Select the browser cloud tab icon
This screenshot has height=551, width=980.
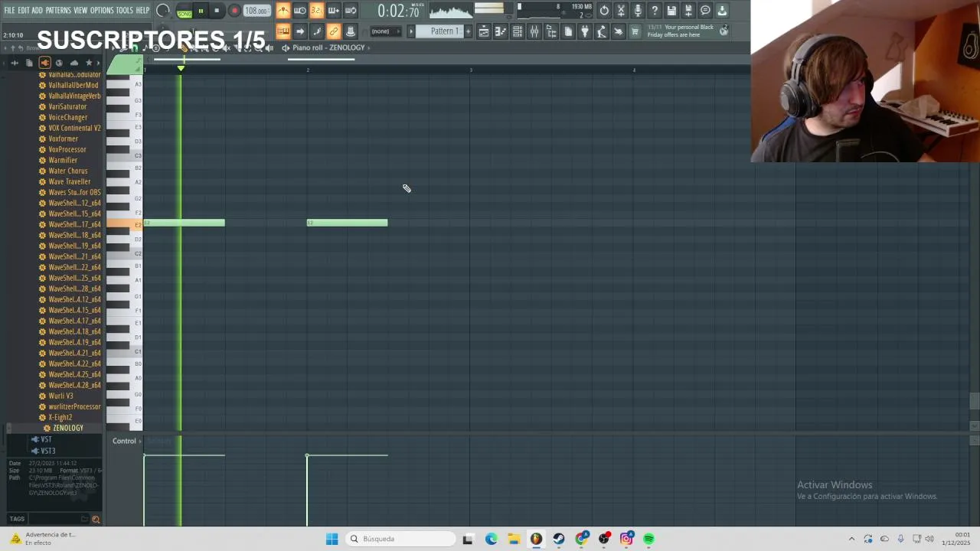(x=74, y=63)
